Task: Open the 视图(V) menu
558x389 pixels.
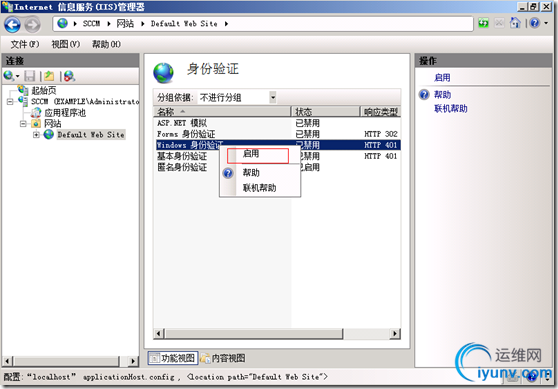Action: pos(65,44)
